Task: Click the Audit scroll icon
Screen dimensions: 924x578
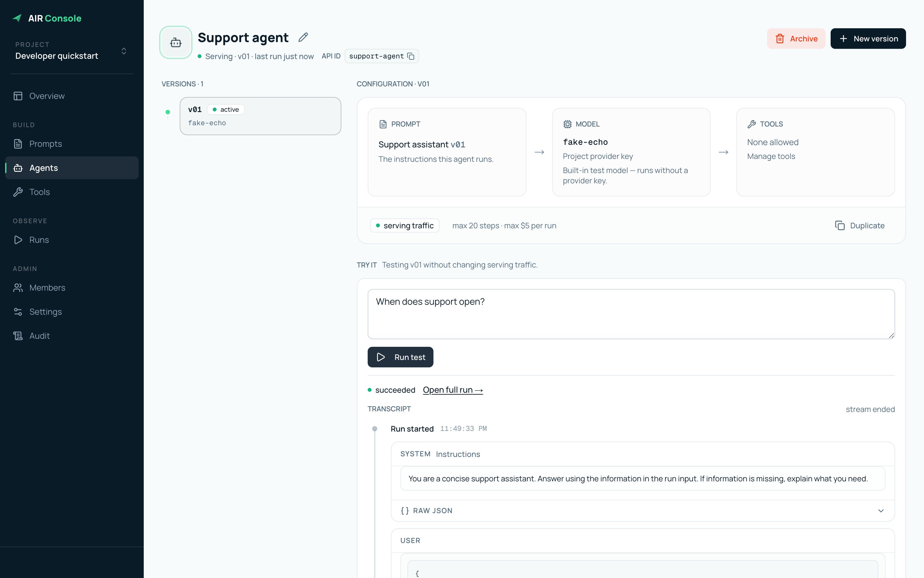Action: coord(18,336)
